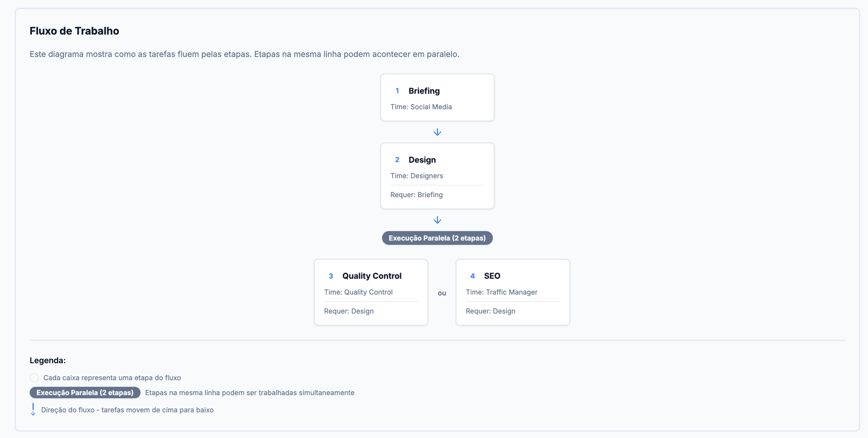Viewport: 868px width, 438px height.
Task: Click 'Time: Traffic Manager' in the SEO card
Action: [502, 292]
